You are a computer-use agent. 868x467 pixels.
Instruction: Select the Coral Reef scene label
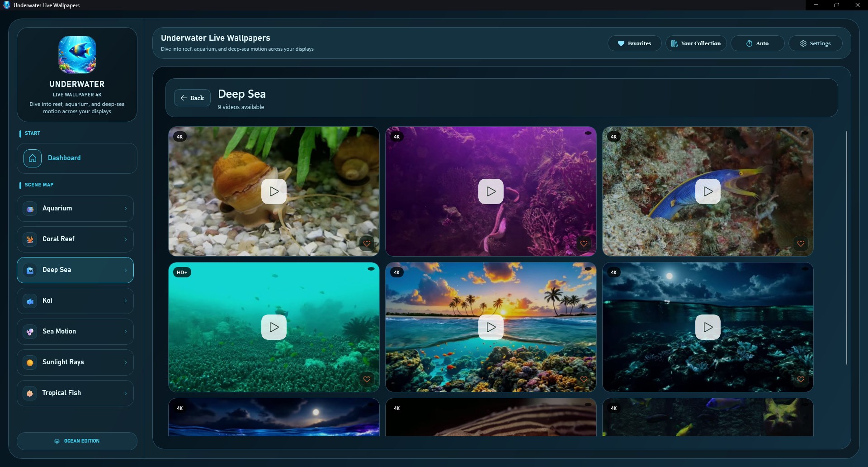(x=58, y=239)
